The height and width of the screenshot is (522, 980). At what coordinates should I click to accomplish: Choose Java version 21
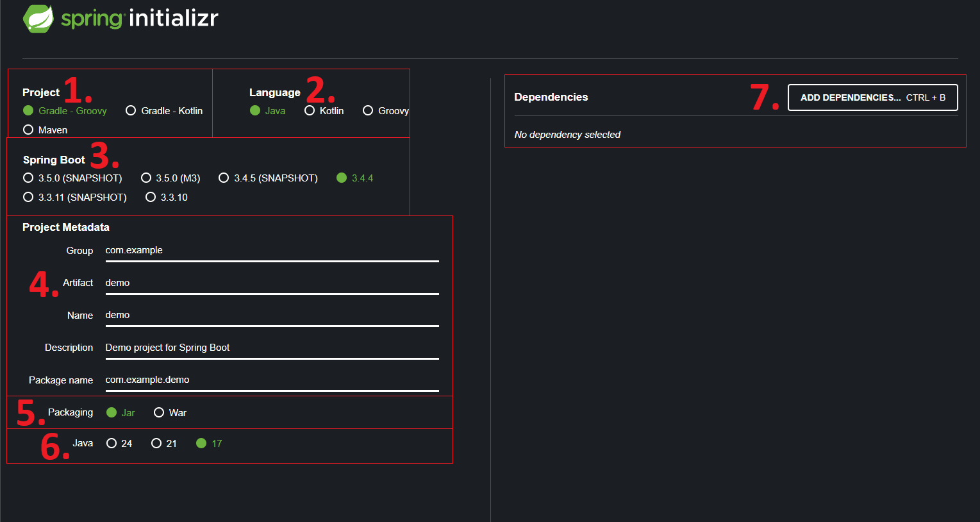[x=164, y=443]
